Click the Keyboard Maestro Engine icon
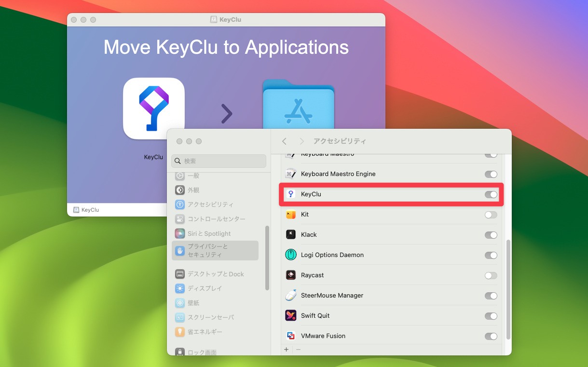The height and width of the screenshot is (367, 588). click(x=291, y=174)
